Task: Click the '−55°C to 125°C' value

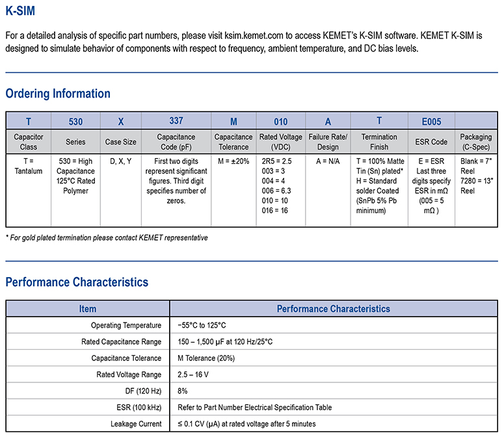Action: coord(202,325)
